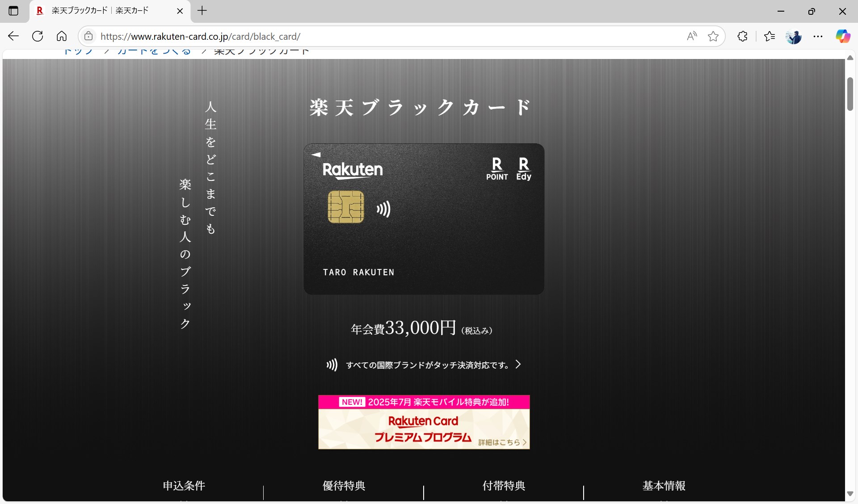The width and height of the screenshot is (858, 504).
Task: Add this page to favorites via star icon
Action: coord(712,36)
